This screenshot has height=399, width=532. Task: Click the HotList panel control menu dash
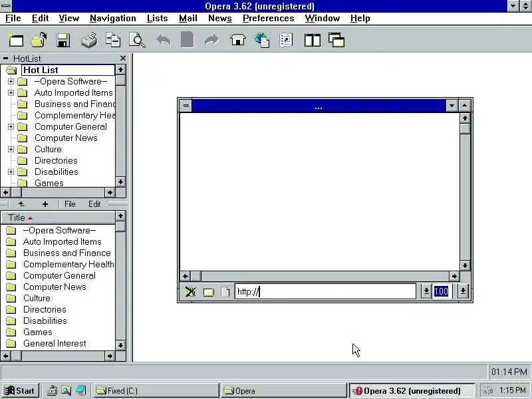(5, 59)
